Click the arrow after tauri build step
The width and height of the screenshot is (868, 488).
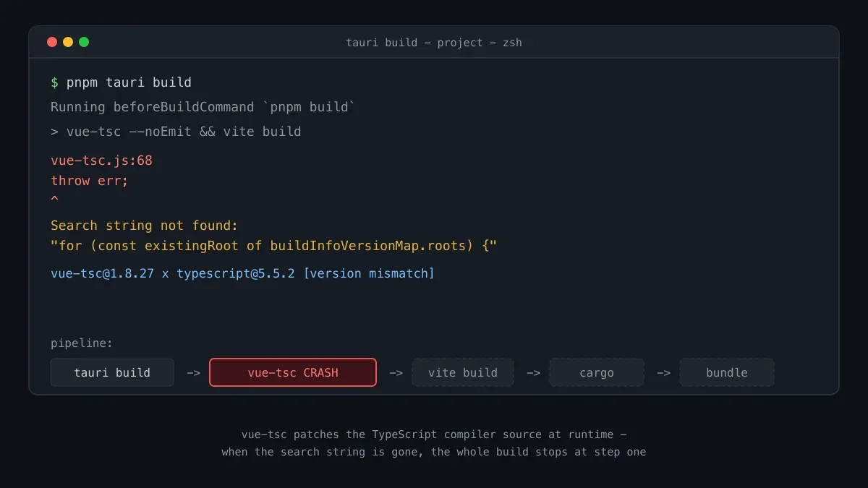(193, 373)
